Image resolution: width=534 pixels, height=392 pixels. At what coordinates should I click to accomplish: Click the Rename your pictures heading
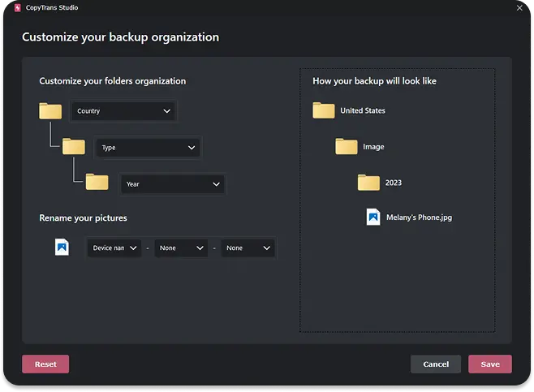click(83, 218)
